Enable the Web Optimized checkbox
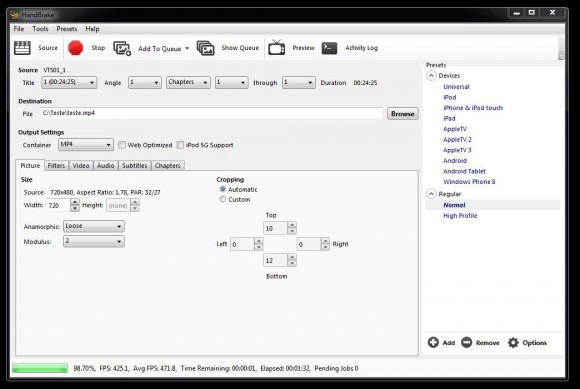Image resolution: width=580 pixels, height=389 pixels. click(122, 145)
